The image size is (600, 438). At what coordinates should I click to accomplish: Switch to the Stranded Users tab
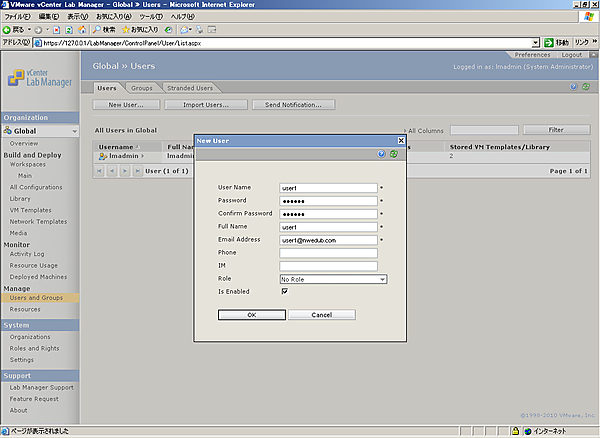tap(188, 88)
